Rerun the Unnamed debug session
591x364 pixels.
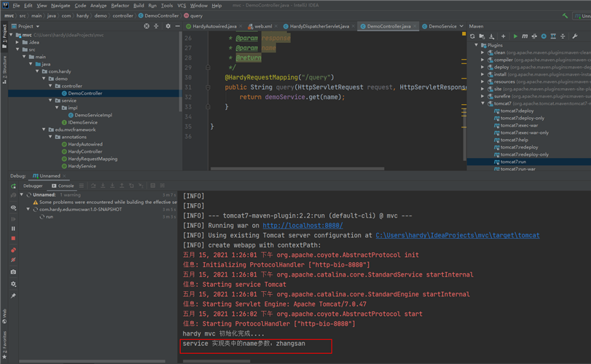coord(13,186)
